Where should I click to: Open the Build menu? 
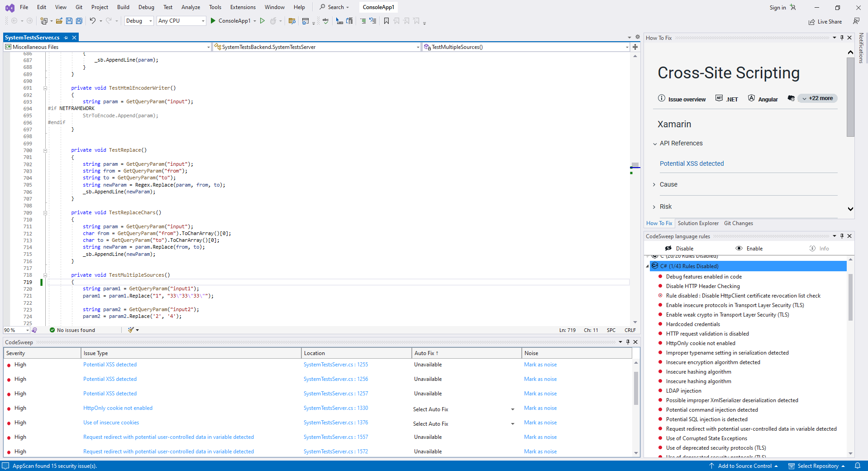click(123, 7)
